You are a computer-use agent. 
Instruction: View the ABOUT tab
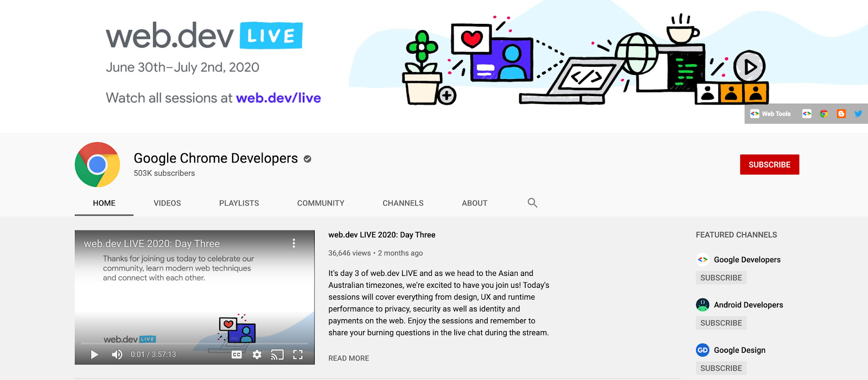tap(475, 203)
